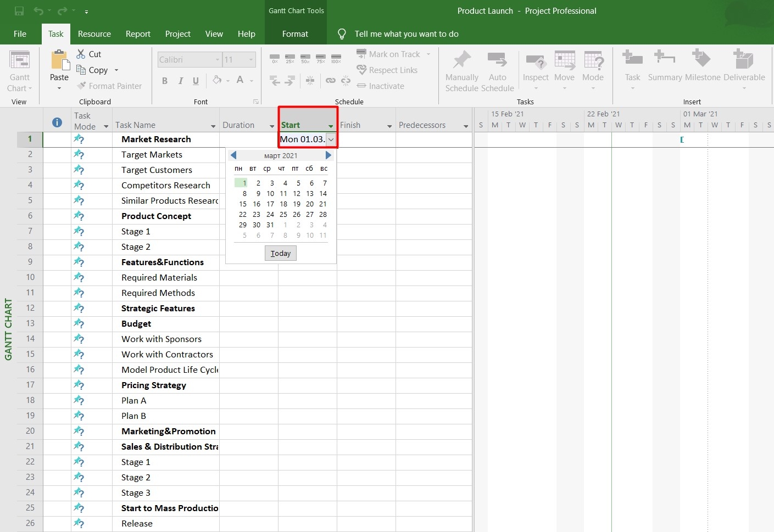
Task: Open the Format tab under Gantt Chart Tools
Action: click(295, 33)
